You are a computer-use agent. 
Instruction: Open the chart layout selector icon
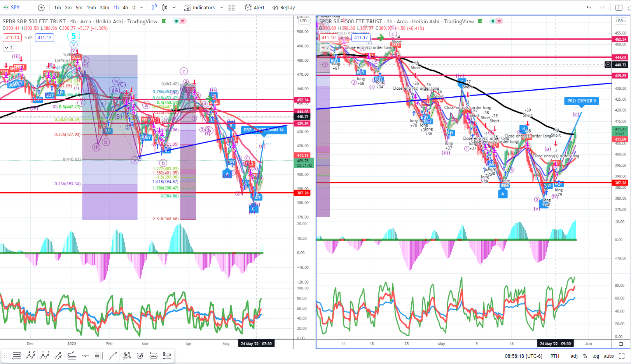[619, 7]
